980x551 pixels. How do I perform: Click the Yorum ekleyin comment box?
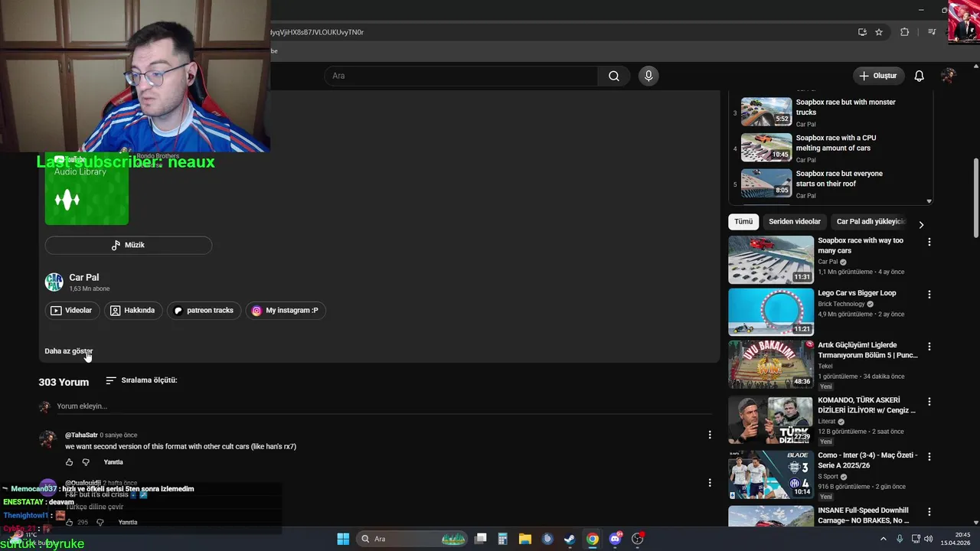pyautogui.click(x=383, y=406)
